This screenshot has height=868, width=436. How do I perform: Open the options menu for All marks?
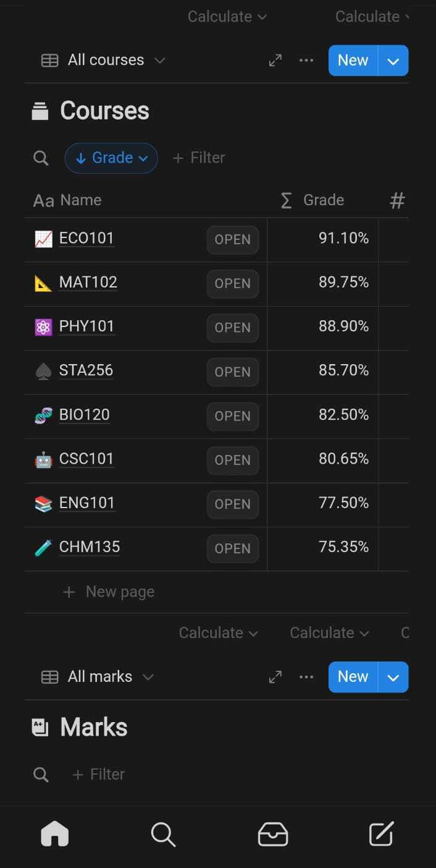pos(306,677)
